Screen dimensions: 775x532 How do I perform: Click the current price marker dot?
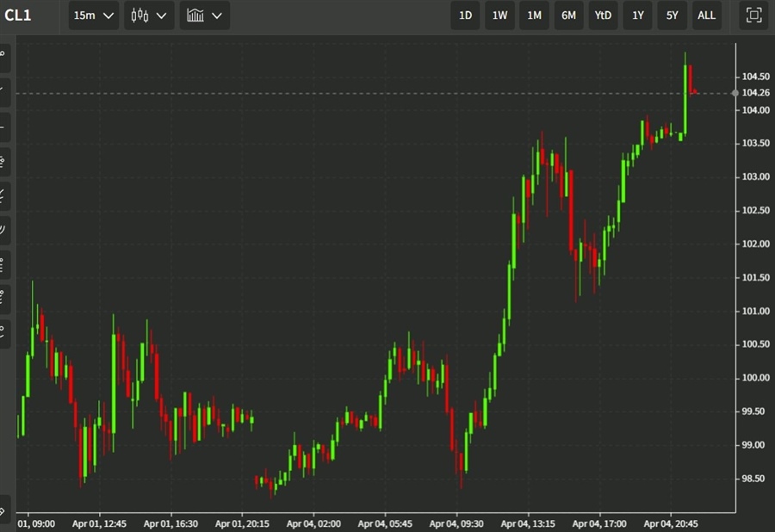click(735, 93)
